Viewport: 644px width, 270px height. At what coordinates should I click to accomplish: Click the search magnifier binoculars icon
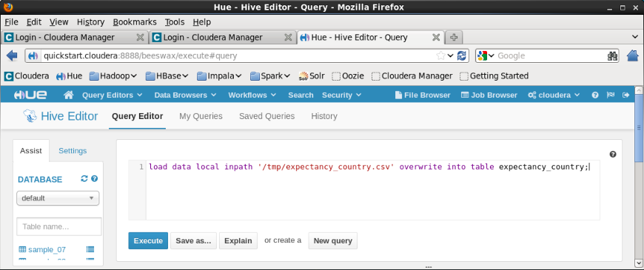point(612,55)
